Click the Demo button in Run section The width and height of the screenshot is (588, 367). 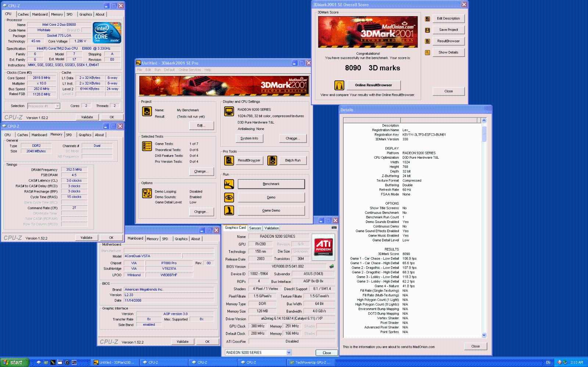271,198
